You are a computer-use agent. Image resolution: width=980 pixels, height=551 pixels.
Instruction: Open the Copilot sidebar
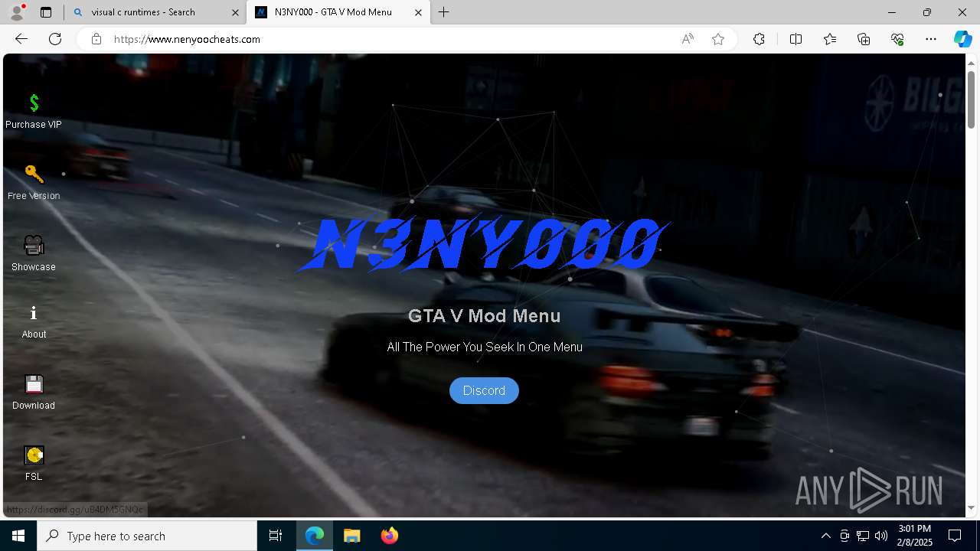(x=962, y=39)
